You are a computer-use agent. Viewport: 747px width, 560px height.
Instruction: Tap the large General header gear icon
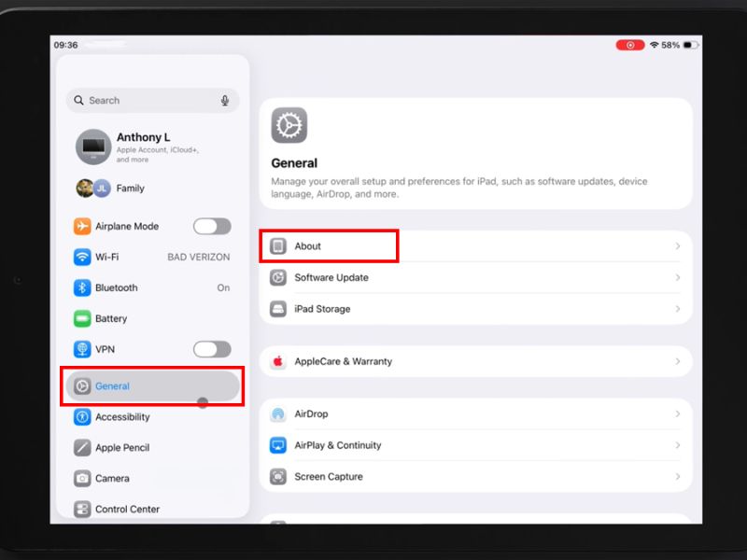pyautogui.click(x=289, y=125)
